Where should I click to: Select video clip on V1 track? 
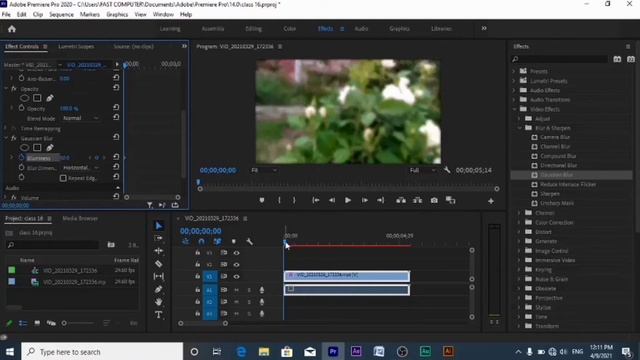coord(347,276)
